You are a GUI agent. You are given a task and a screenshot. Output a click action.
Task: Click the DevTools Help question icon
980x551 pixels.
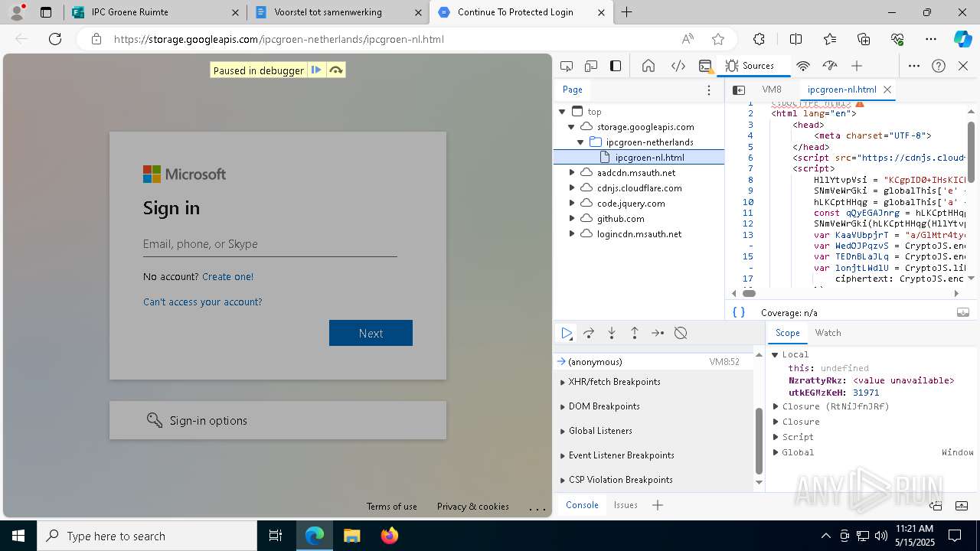click(x=939, y=66)
